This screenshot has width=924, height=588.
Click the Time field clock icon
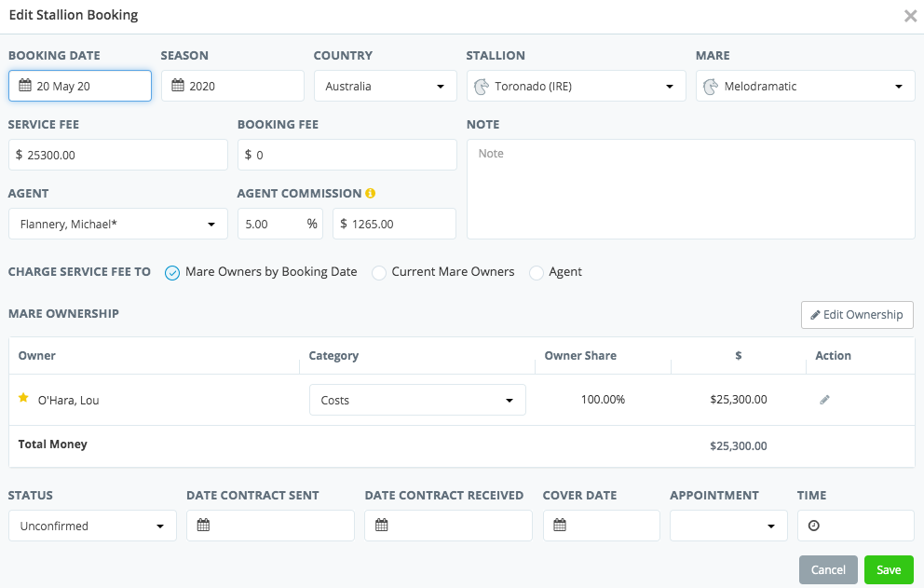tap(813, 526)
